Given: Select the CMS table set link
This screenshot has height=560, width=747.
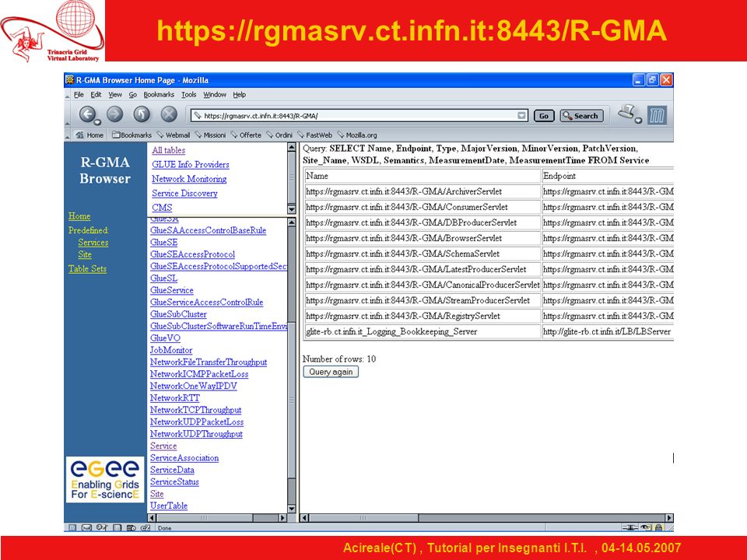Looking at the screenshot, I should pyautogui.click(x=162, y=208).
